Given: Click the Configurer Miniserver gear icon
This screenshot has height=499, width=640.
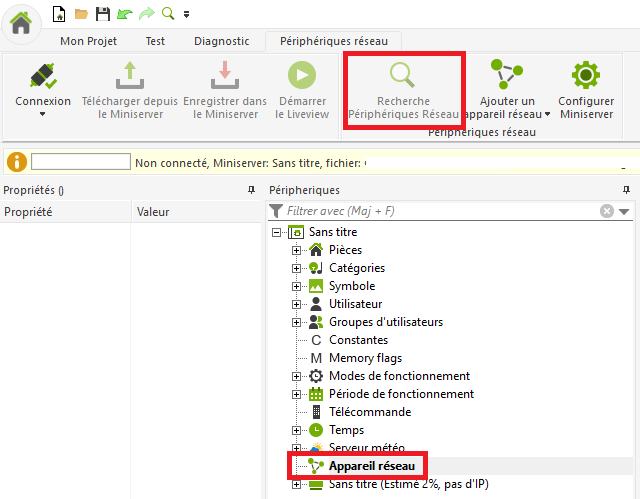Looking at the screenshot, I should (585, 76).
